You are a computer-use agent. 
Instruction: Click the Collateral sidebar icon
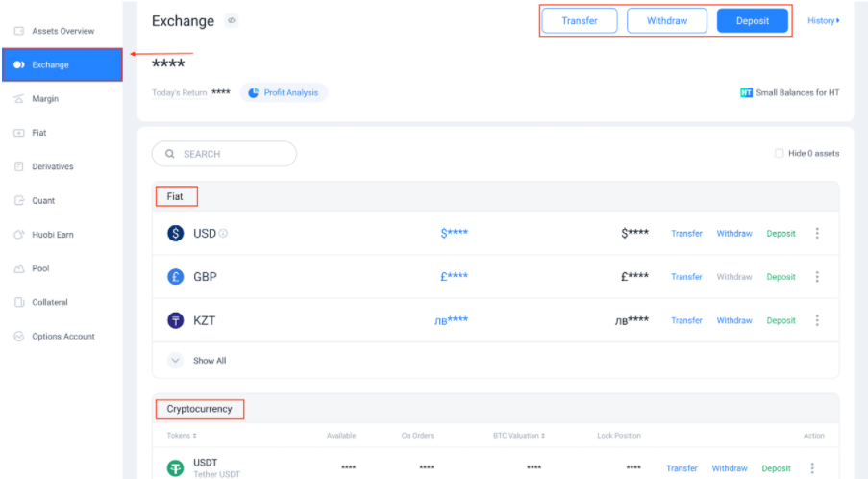19,302
